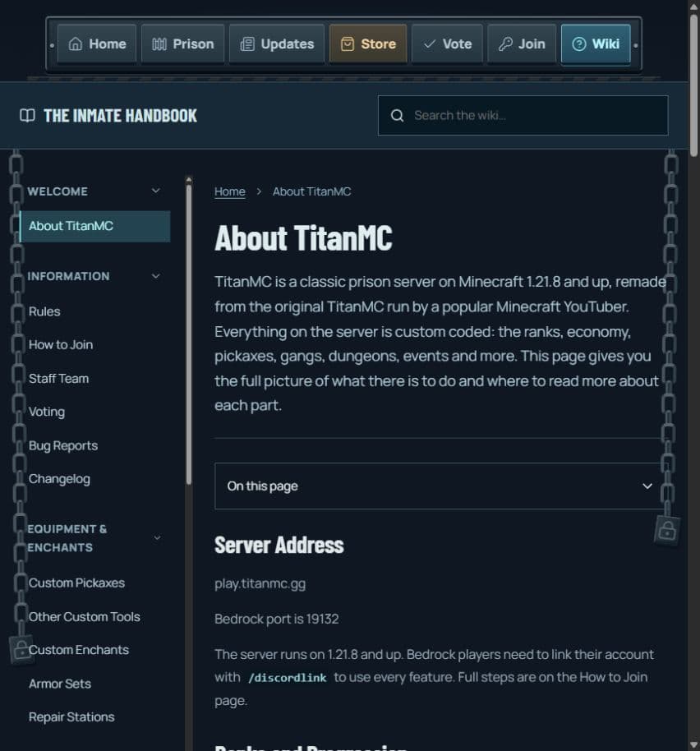Click the Bedrock port is 19132 text
The image size is (700, 751).
click(x=277, y=619)
